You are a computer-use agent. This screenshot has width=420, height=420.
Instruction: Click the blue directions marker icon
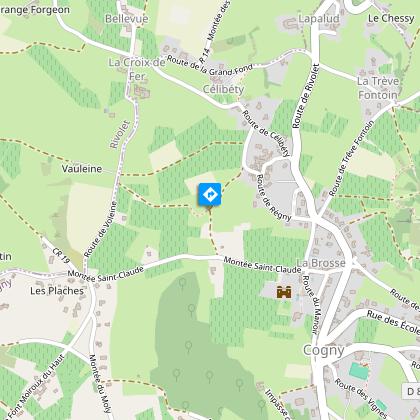tap(210, 194)
